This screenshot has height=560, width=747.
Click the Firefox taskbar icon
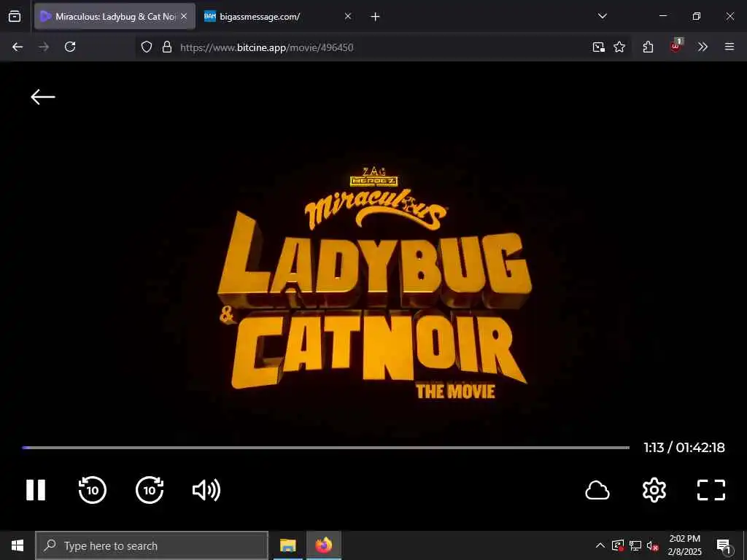coord(323,545)
